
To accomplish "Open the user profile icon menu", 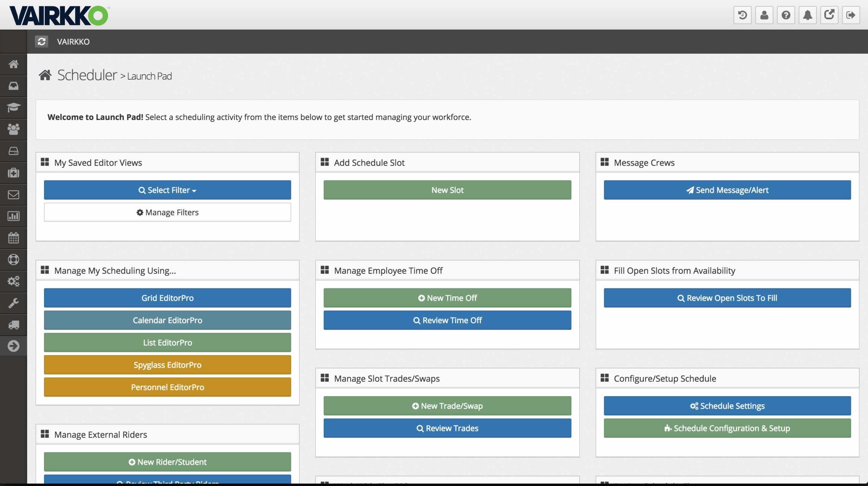I will [764, 15].
